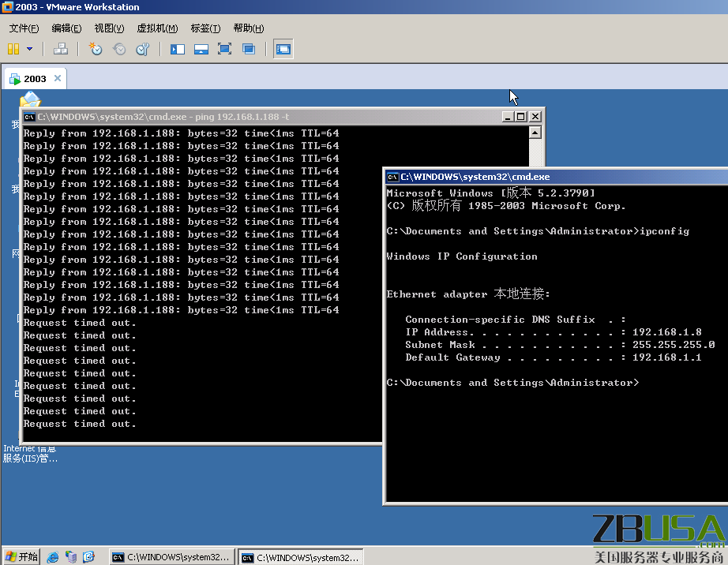Click the "Windows IP Configuration" line
The height and width of the screenshot is (565, 728).
(x=462, y=256)
